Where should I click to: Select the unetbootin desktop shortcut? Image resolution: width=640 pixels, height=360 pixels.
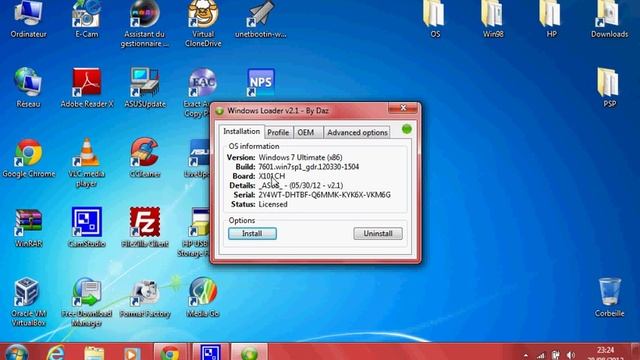click(x=260, y=18)
